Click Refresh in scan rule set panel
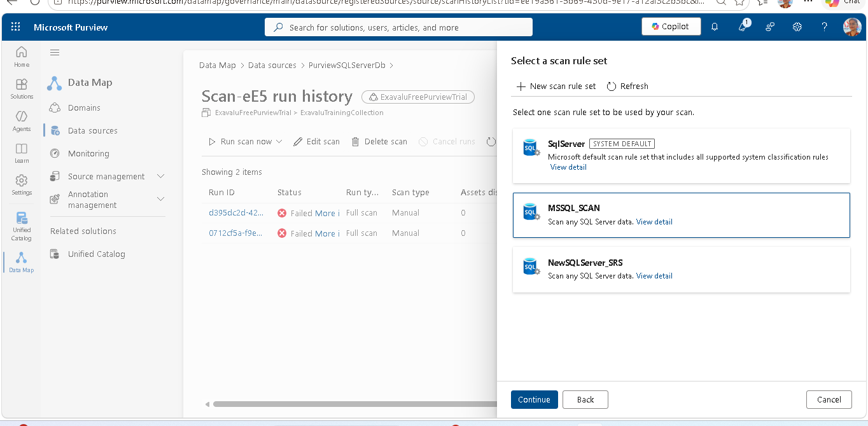 pyautogui.click(x=627, y=86)
